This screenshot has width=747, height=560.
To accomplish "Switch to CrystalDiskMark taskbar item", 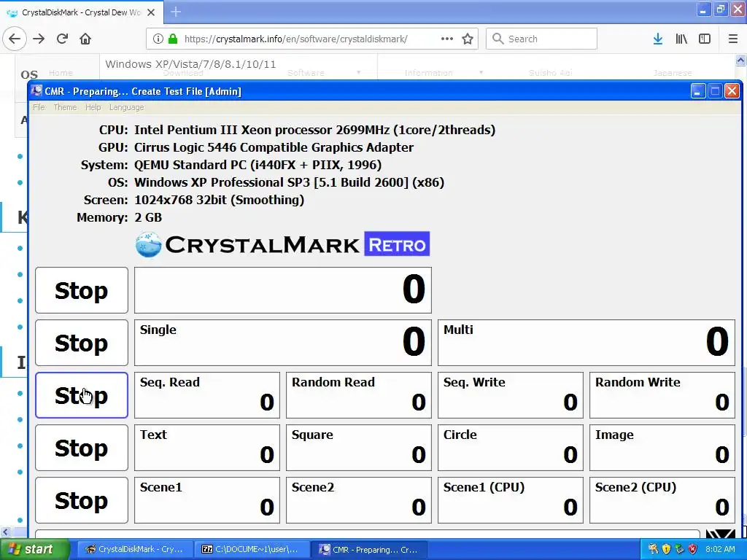I will (x=135, y=549).
